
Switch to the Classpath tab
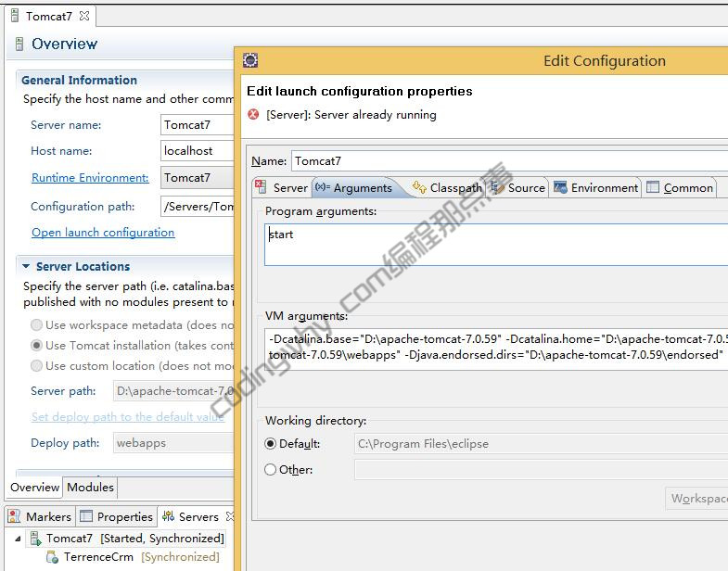point(447,187)
